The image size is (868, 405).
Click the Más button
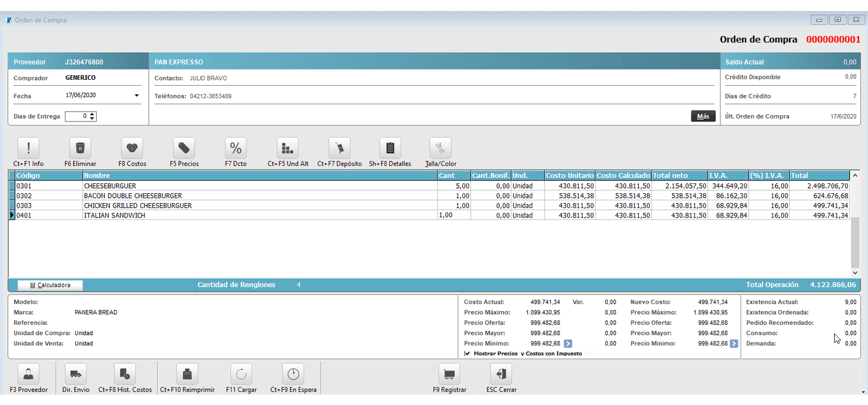click(703, 116)
